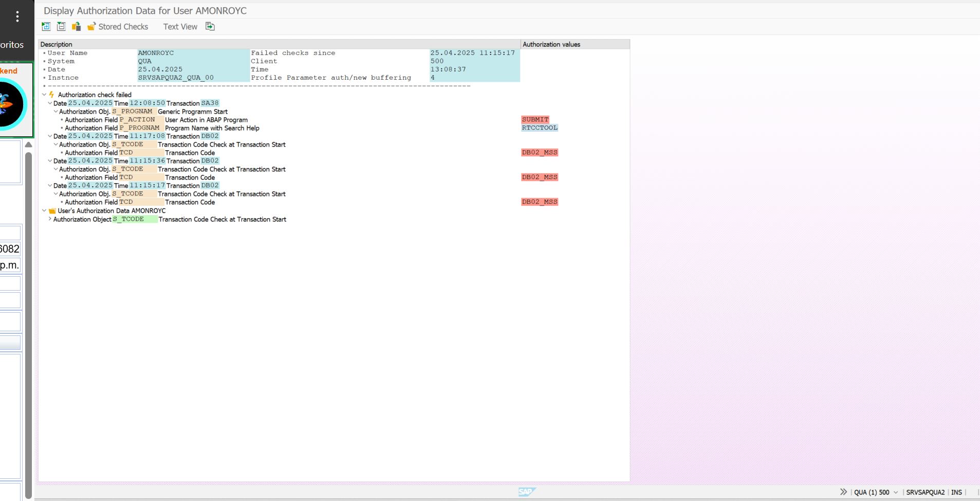The image size is (980, 501).
Task: Click the INS insert mode indicator
Action: pos(956,492)
